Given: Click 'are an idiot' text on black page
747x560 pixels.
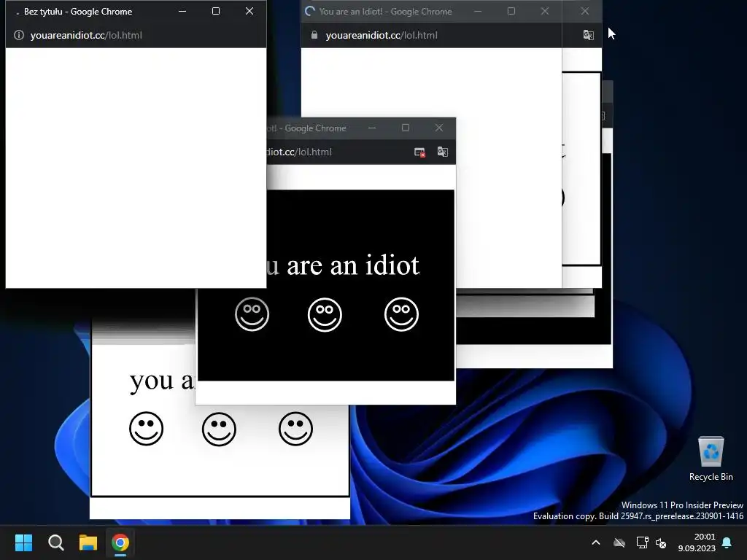Looking at the screenshot, I should [353, 265].
